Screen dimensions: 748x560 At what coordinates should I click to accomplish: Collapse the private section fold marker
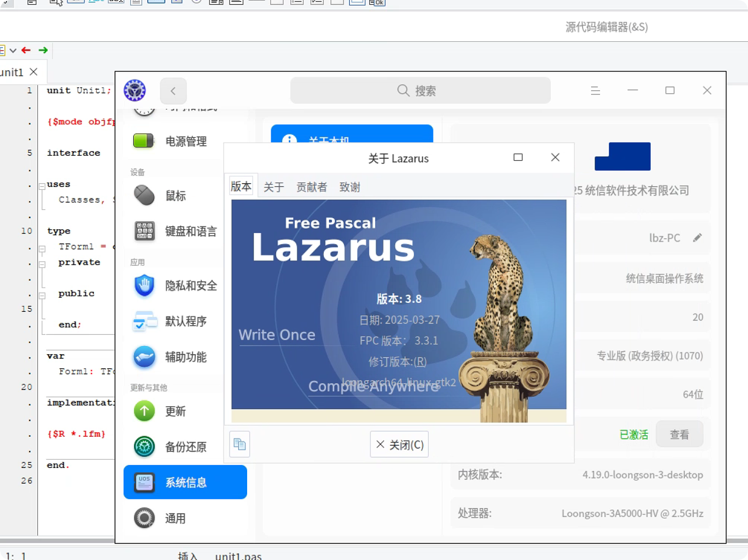click(x=42, y=265)
